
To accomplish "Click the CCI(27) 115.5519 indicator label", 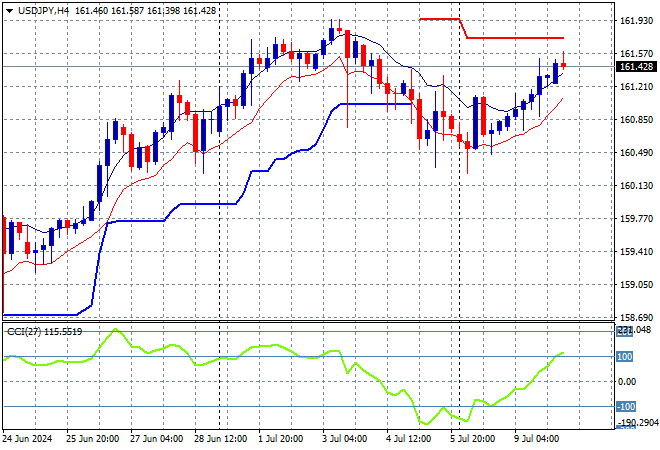I will [x=45, y=332].
